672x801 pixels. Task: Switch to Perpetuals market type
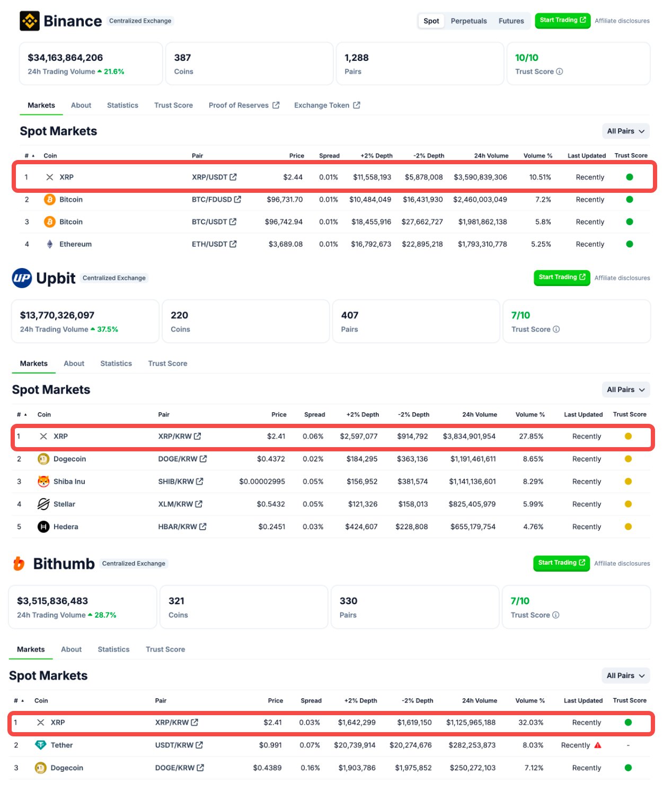[469, 21]
